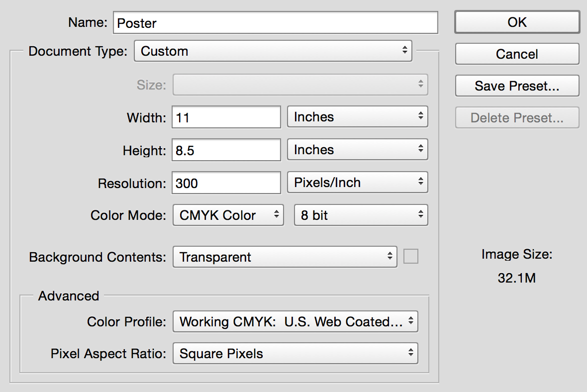Image resolution: width=587 pixels, height=392 pixels.
Task: Click the Height value field
Action: click(226, 150)
